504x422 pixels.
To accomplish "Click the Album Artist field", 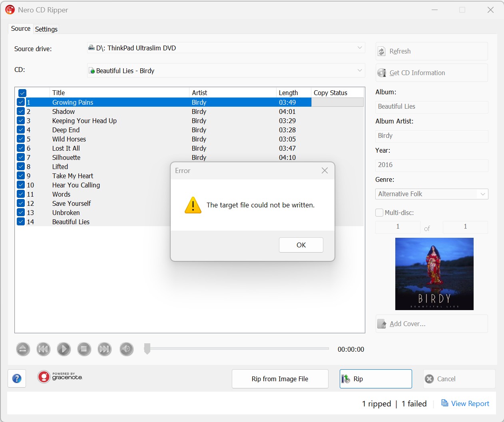I will [432, 136].
